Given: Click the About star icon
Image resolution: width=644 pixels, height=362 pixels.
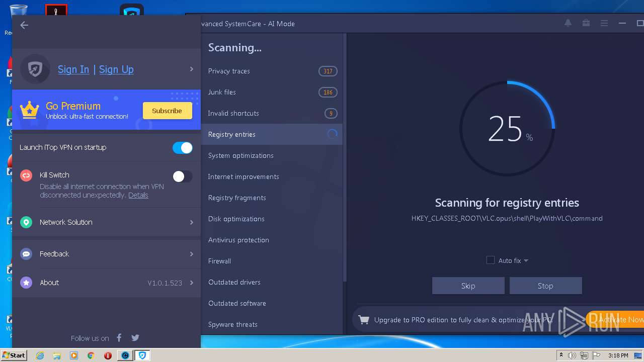Looking at the screenshot, I should 26,283.
